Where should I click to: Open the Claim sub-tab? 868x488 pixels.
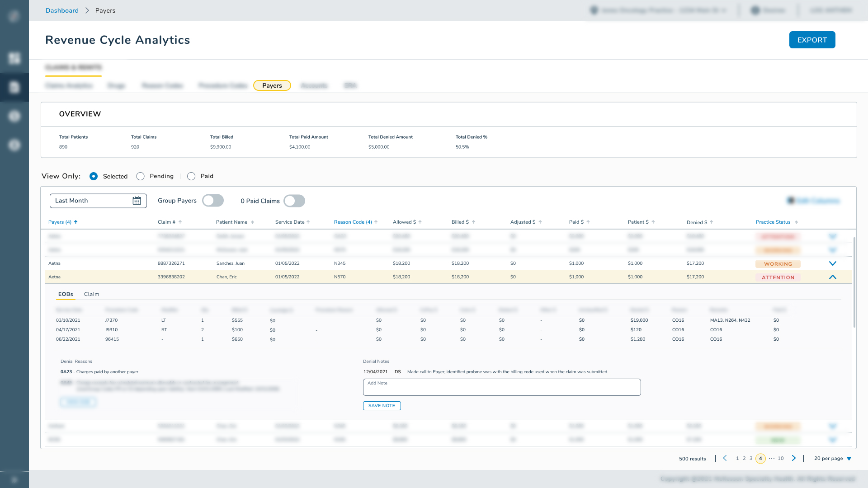tap(91, 294)
